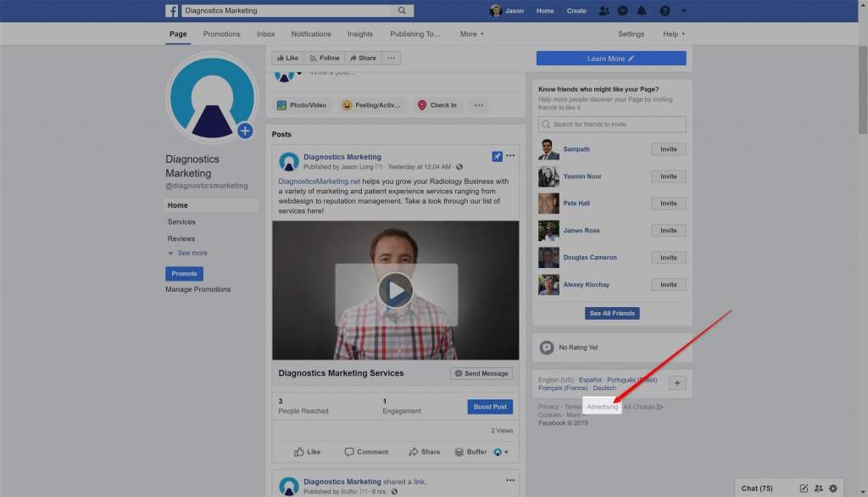Play the Diagnostics Marketing Services video
Viewport: 868px width, 497px height.
[x=396, y=290]
